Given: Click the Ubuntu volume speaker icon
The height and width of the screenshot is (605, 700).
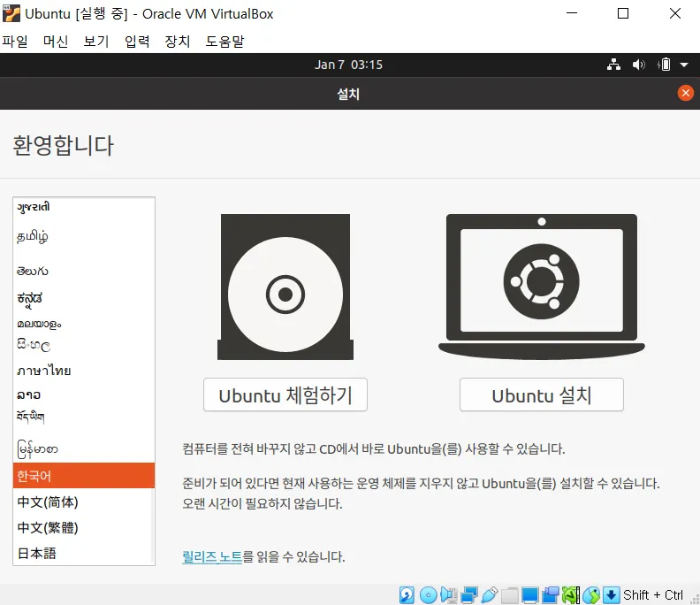Looking at the screenshot, I should click(639, 65).
